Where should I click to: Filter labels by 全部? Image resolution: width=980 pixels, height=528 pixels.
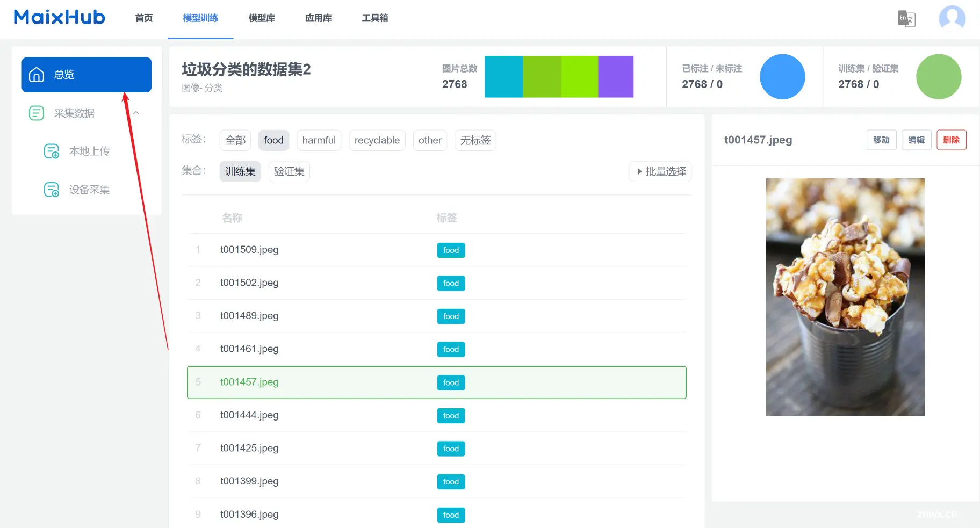[x=235, y=140]
